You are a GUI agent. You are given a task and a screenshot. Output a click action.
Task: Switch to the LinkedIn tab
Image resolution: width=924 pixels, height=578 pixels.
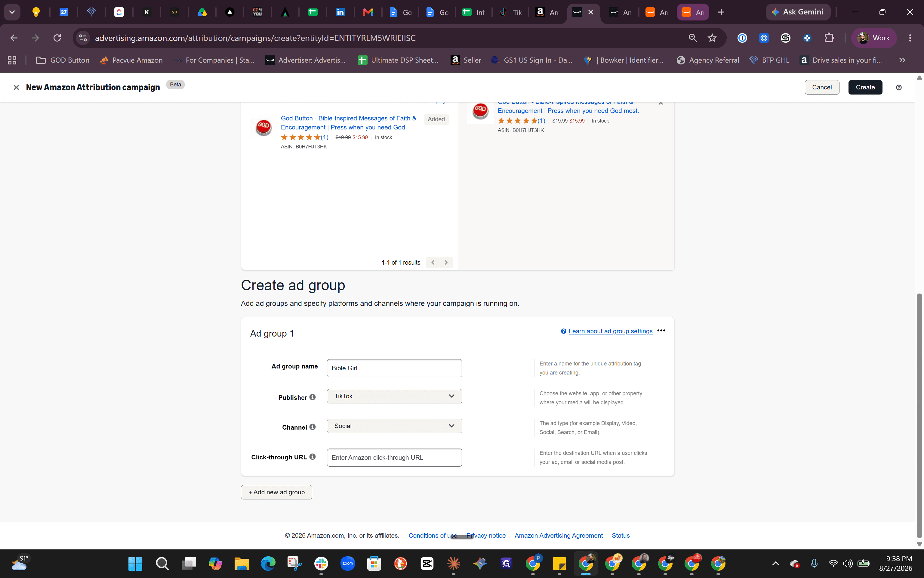[340, 12]
